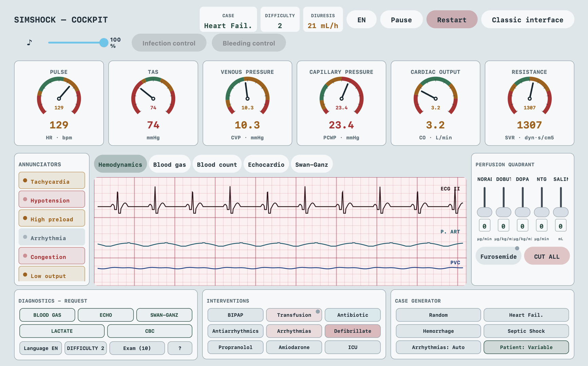Screen dimensions: 588x366
Task: Open the Echocardio tab
Action: 266,164
